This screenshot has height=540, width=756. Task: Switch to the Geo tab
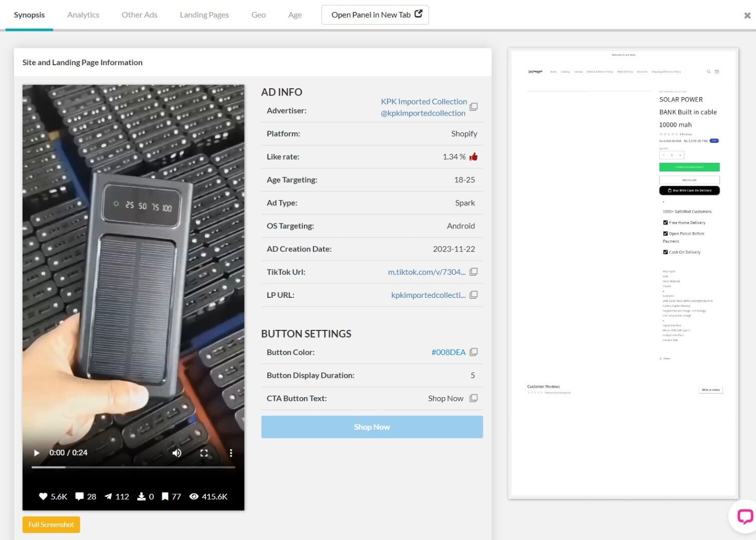(258, 15)
